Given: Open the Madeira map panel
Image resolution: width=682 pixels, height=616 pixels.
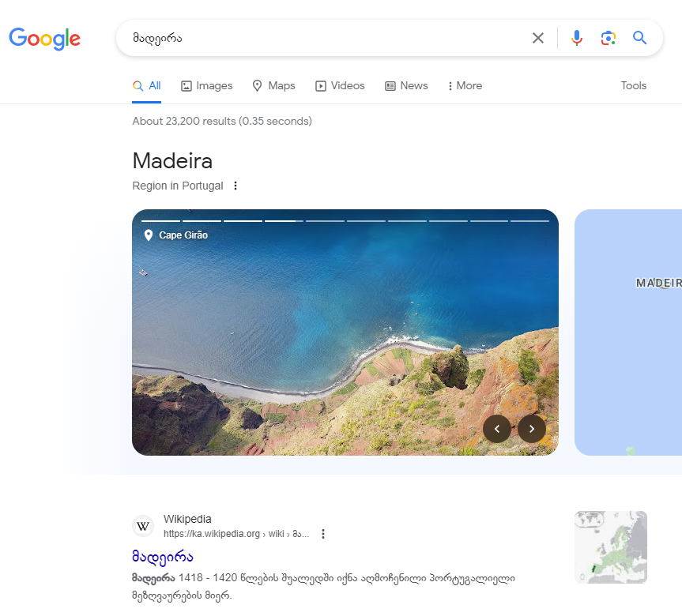Looking at the screenshot, I should tap(628, 332).
